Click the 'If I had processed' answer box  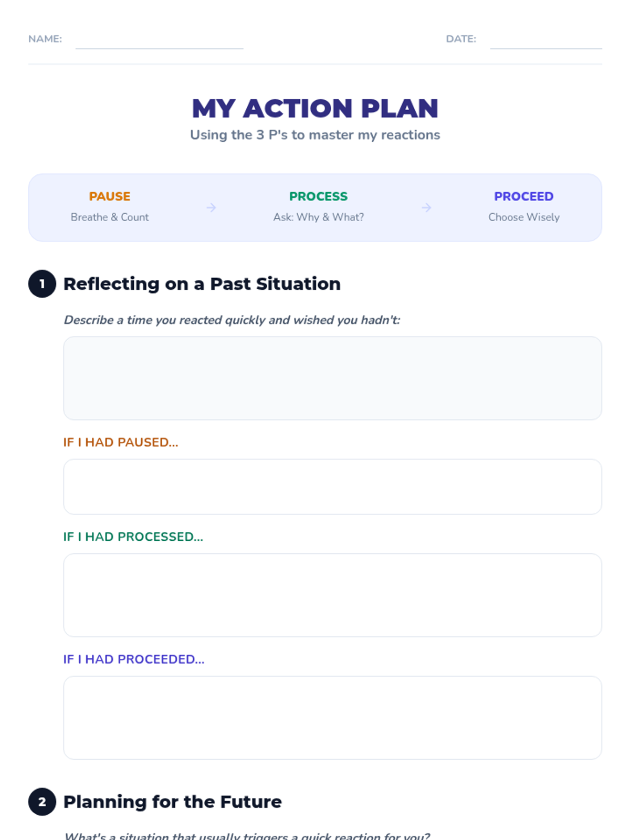tap(332, 595)
